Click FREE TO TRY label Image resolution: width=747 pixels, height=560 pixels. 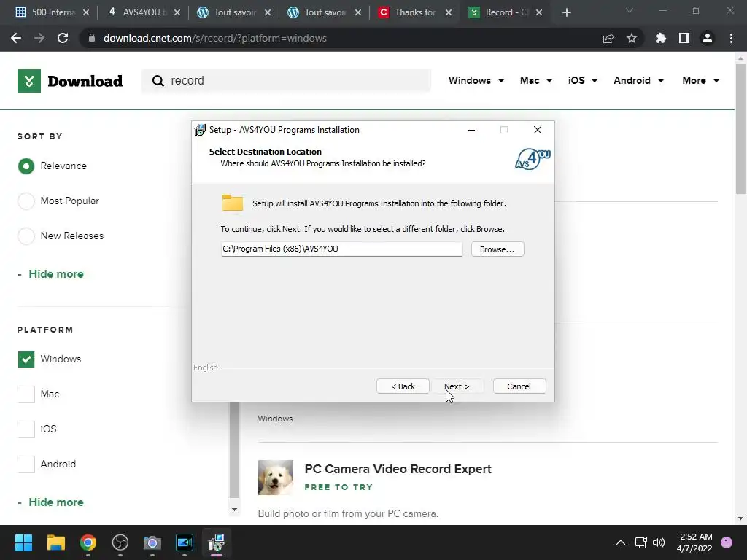tap(338, 487)
